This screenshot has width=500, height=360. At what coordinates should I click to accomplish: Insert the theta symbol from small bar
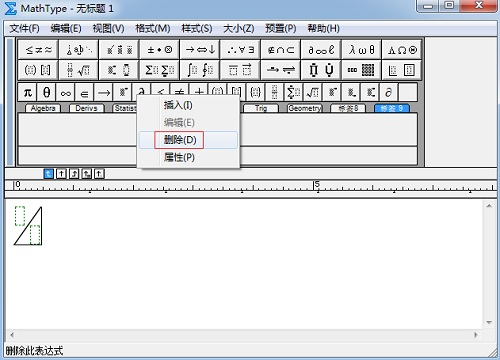coord(47,92)
